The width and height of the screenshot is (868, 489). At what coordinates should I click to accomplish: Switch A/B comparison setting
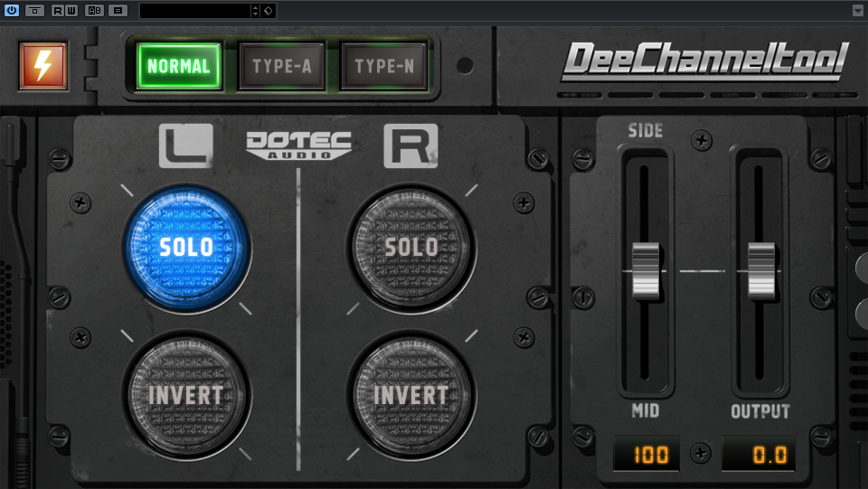pos(95,10)
